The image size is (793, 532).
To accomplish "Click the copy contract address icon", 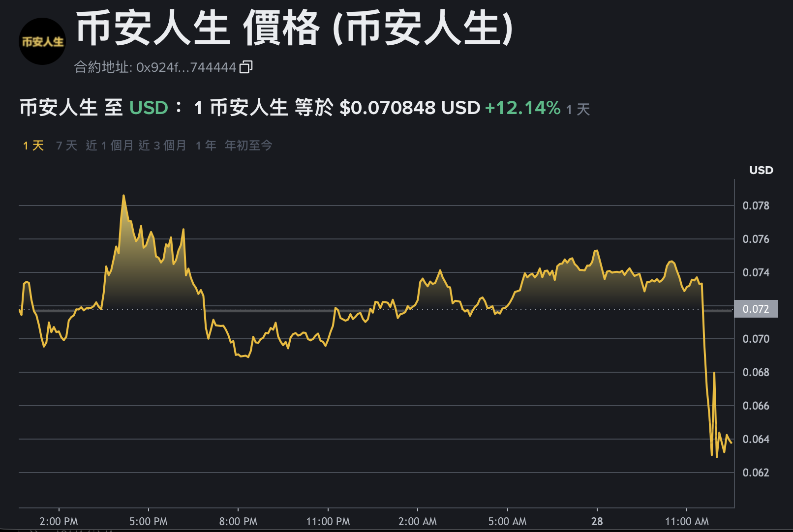I will click(246, 67).
